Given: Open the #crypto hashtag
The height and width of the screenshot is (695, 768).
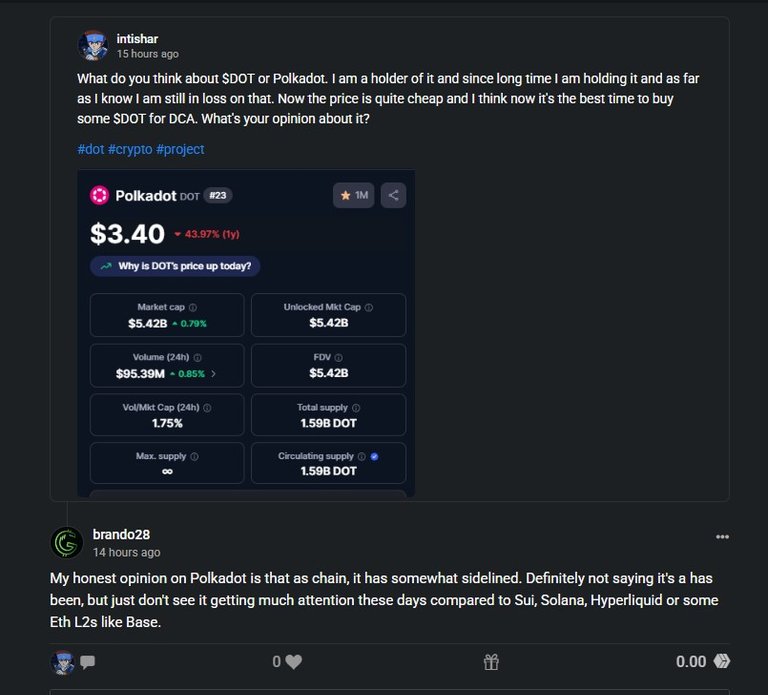Looking at the screenshot, I should pos(130,149).
